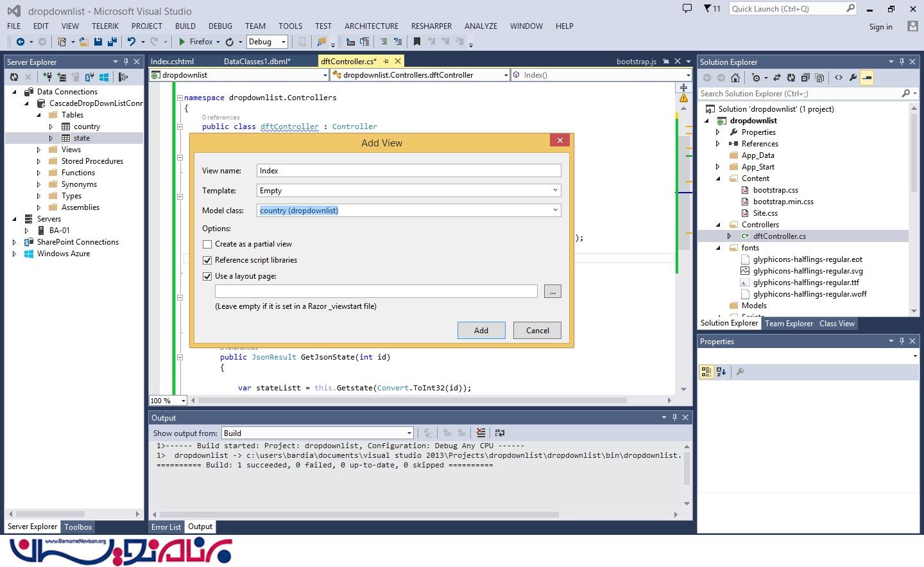Expand the Stored Procedures node

tap(38, 161)
